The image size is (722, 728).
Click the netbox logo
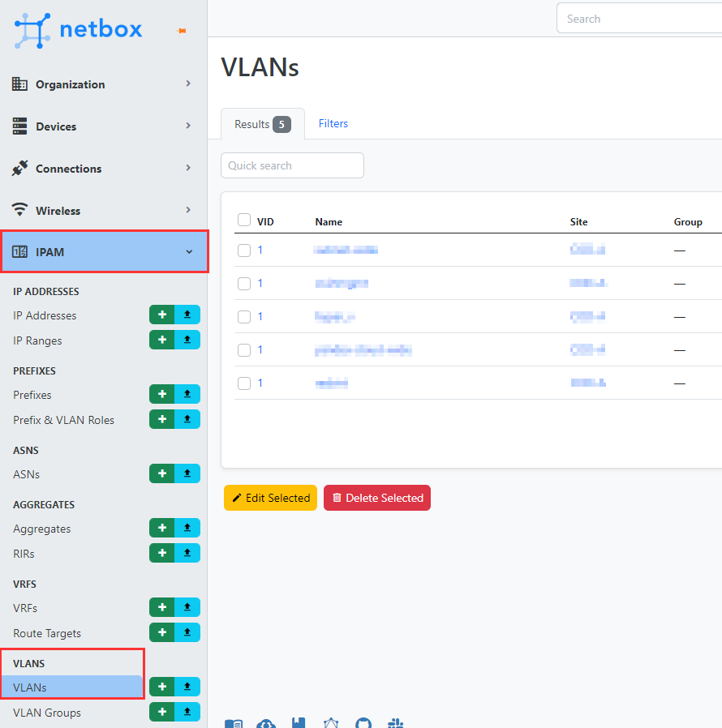[x=78, y=30]
